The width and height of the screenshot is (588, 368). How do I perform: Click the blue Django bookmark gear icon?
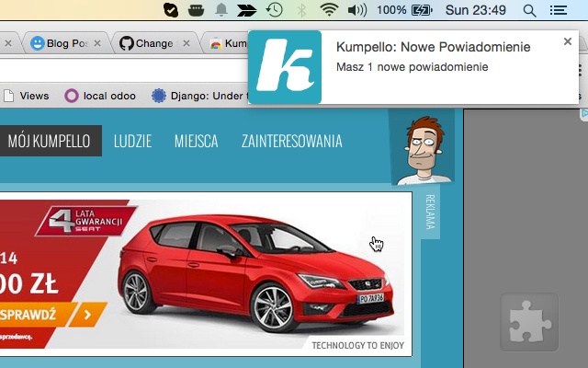(x=159, y=96)
